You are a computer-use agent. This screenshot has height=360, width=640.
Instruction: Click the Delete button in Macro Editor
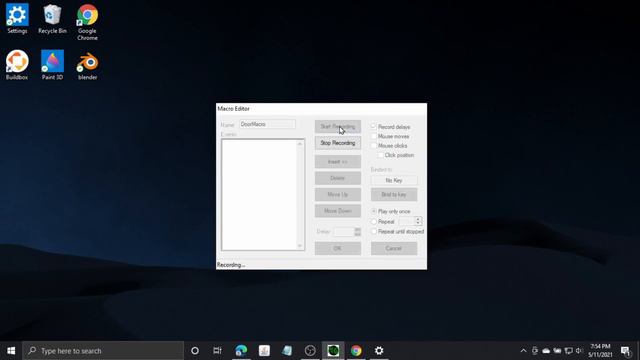(338, 178)
